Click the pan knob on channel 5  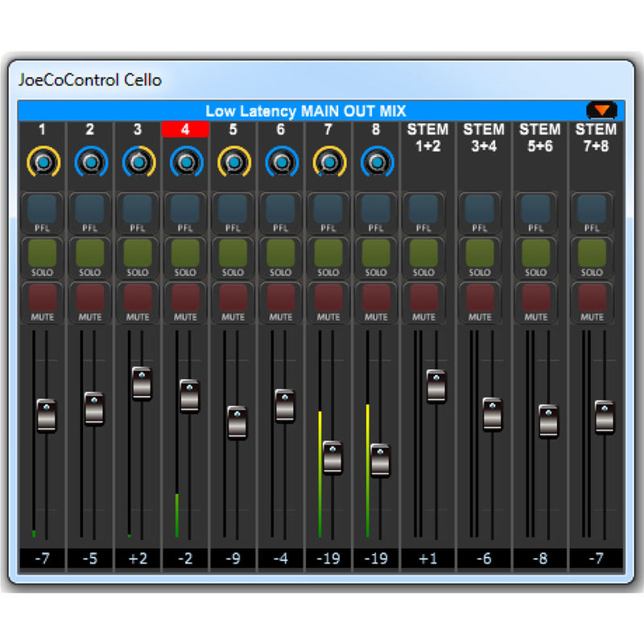233,162
